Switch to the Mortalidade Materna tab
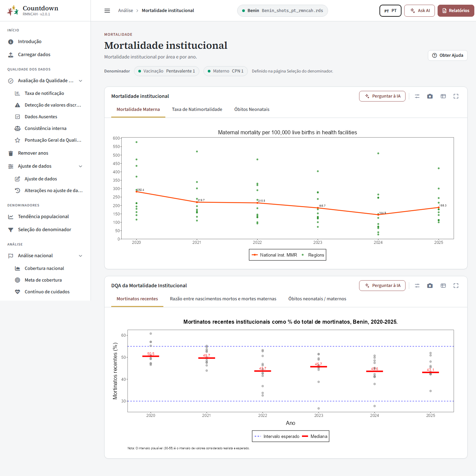Image resolution: width=476 pixels, height=476 pixels. [138, 110]
